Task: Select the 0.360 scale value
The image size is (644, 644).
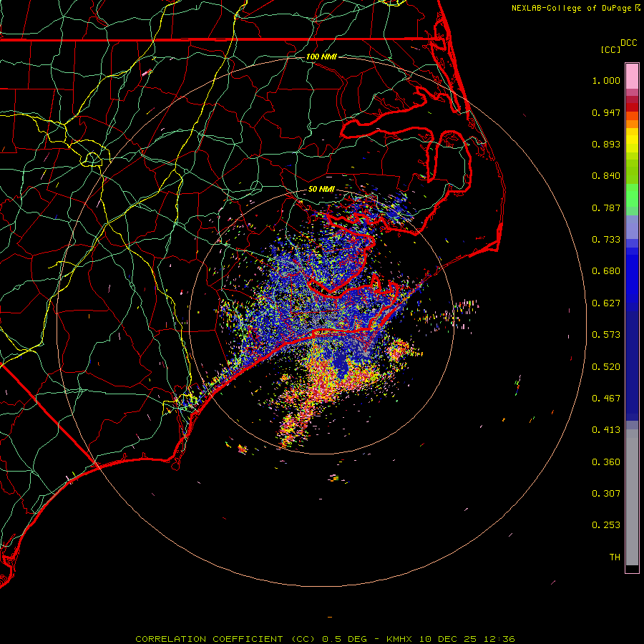Action: pyautogui.click(x=606, y=462)
